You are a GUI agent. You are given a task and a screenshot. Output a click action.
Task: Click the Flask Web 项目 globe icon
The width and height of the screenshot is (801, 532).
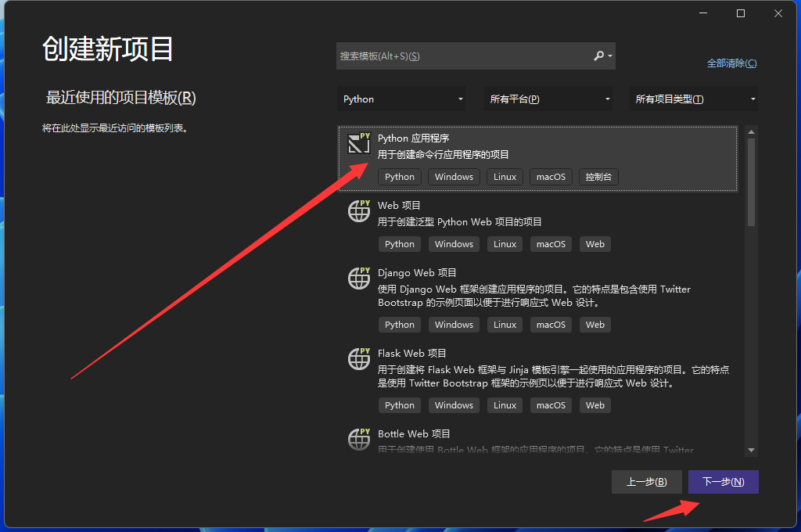coord(358,359)
